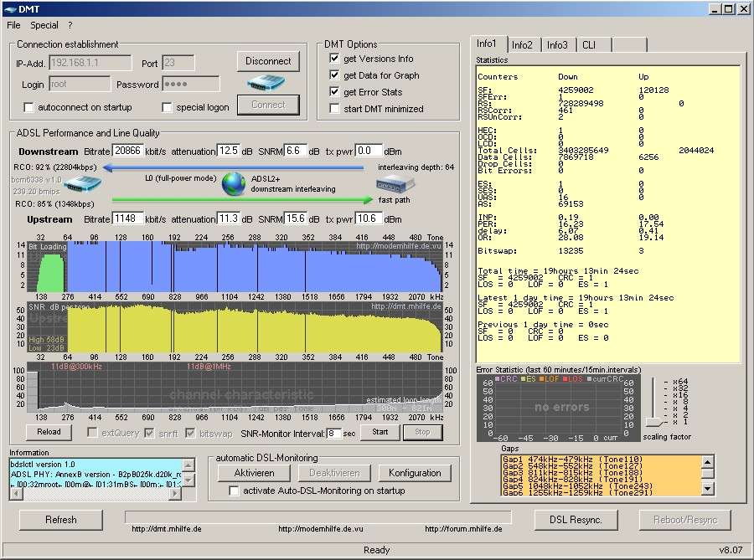
Task: Click the bcm6338 modem icon
Action: [x=82, y=183]
